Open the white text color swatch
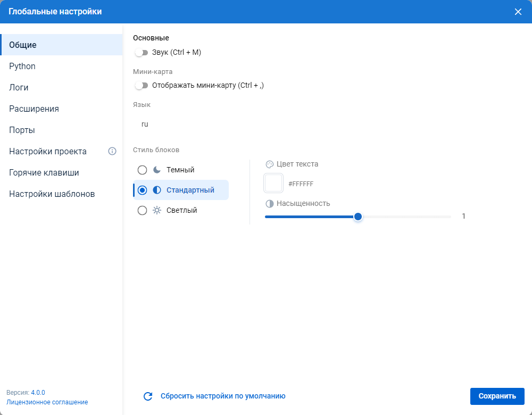This screenshot has width=532, height=415. [273, 183]
